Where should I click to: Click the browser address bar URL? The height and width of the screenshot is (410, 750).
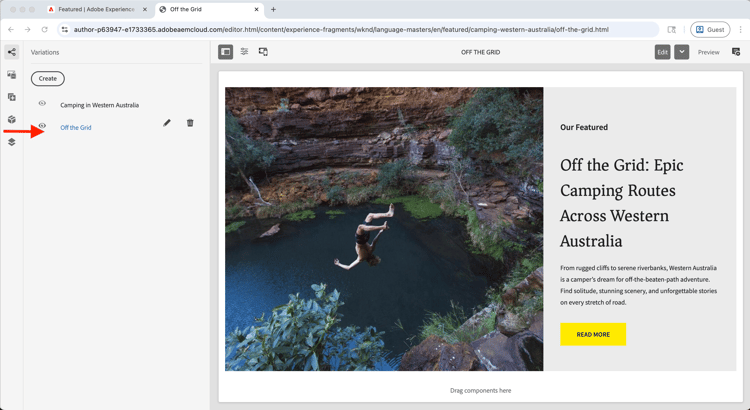pyautogui.click(x=341, y=30)
